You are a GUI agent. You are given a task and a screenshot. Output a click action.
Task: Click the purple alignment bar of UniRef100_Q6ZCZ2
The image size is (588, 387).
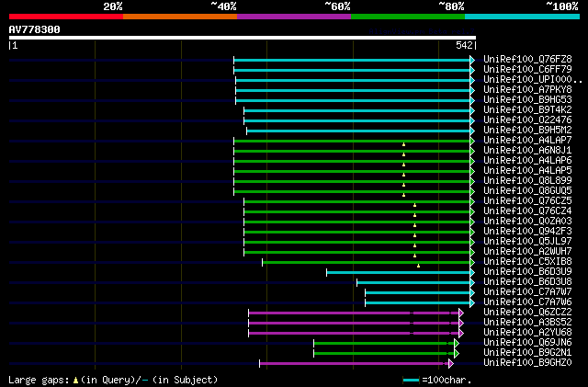354,313
